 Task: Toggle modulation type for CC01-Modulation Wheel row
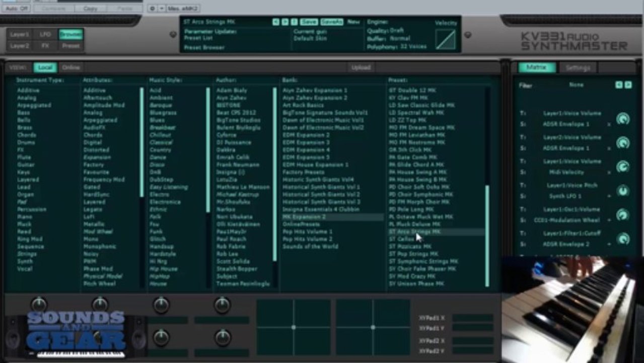click(609, 220)
